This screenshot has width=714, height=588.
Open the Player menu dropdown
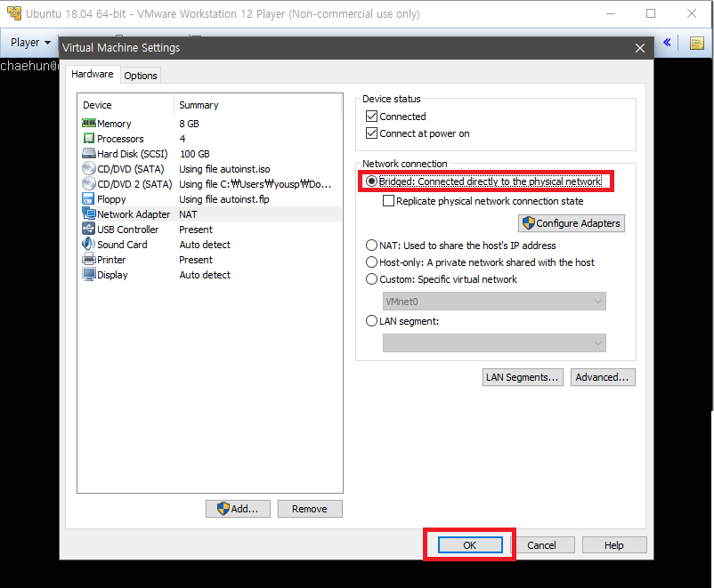coord(30,43)
